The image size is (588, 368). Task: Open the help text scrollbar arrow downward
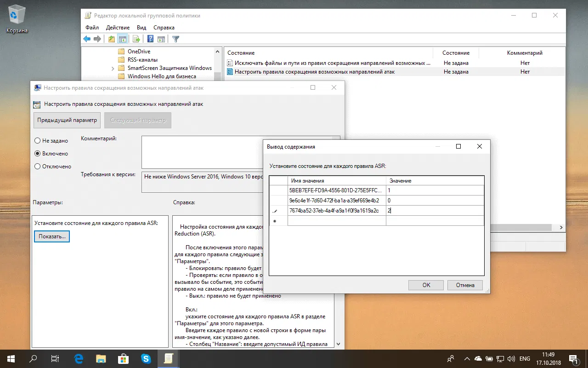point(338,344)
